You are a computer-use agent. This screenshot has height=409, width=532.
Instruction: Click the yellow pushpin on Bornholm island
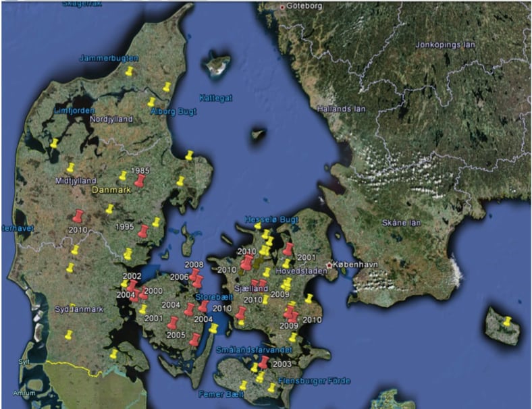tap(506, 321)
